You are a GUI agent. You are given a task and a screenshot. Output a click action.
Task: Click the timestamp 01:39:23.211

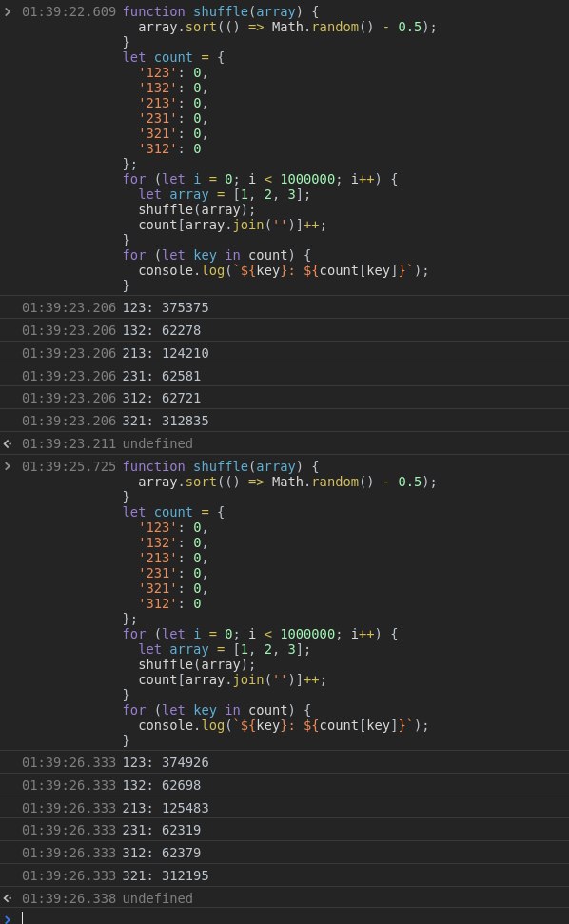[69, 443]
